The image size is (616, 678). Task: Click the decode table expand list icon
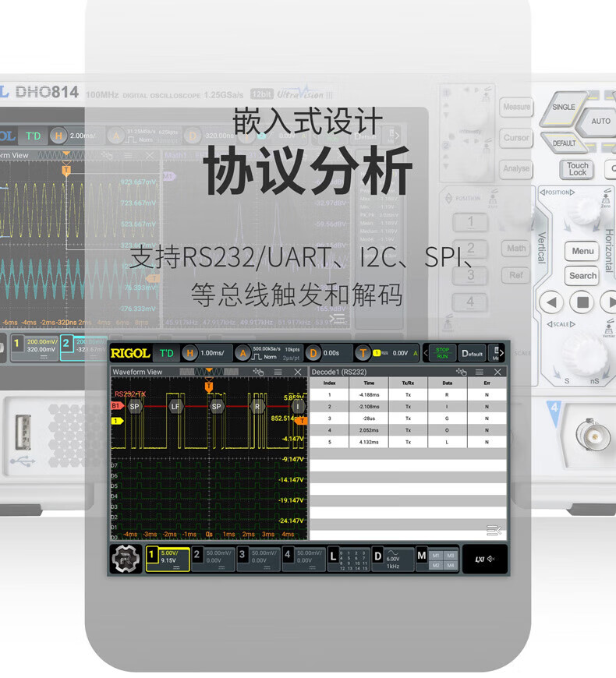coord(493,530)
